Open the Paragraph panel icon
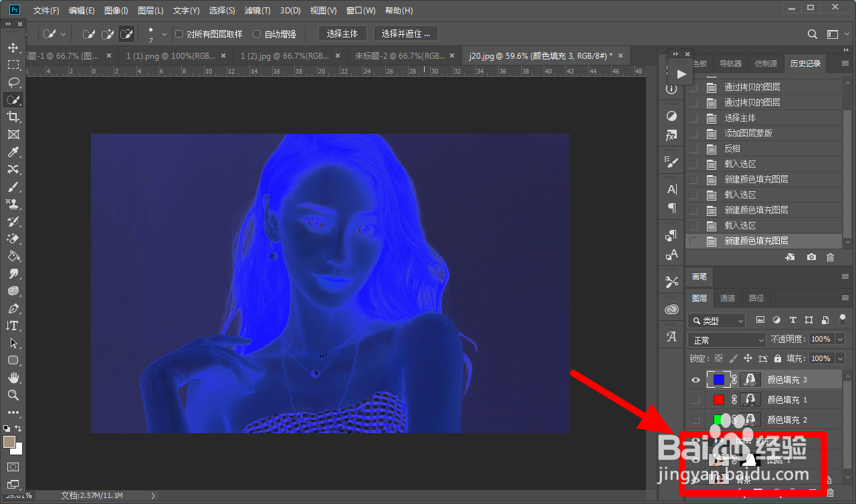 coord(671,208)
